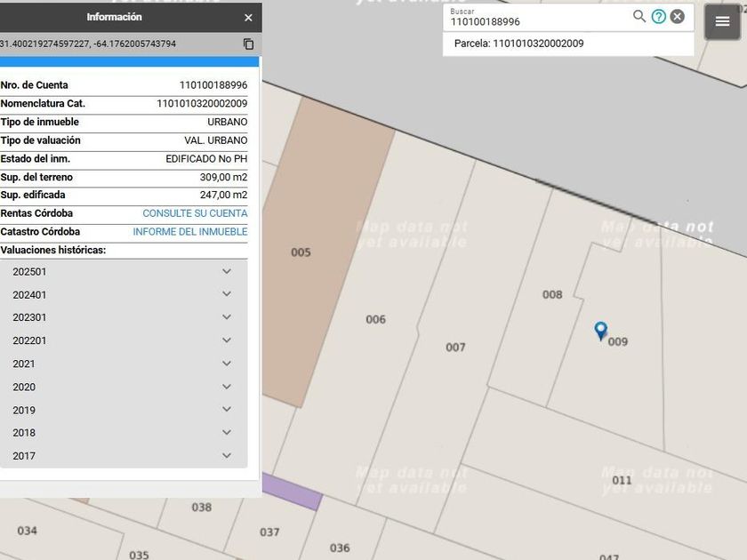
Task: Click the search magnifier icon
Action: pyautogui.click(x=639, y=16)
